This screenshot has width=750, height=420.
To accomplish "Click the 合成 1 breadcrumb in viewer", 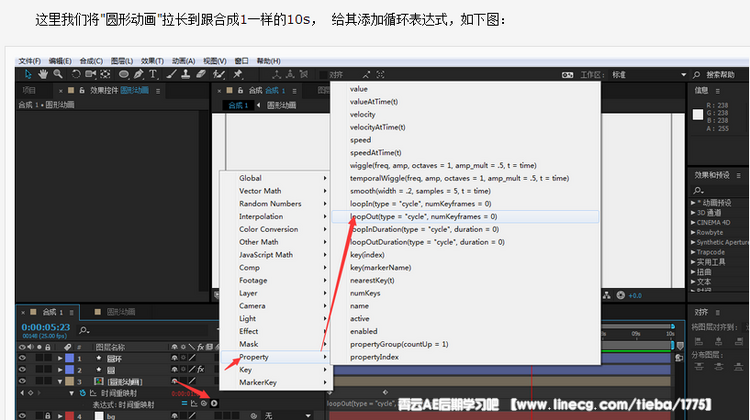I will pos(238,105).
